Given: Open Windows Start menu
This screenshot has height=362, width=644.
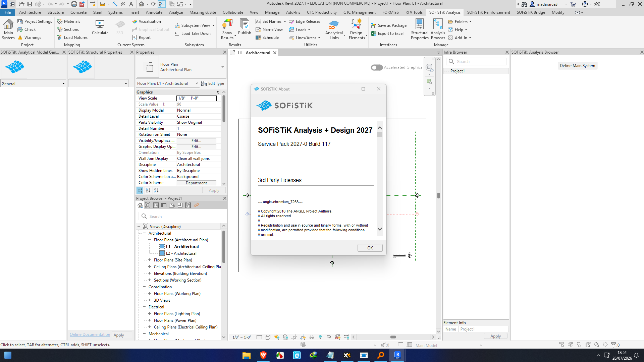Looking at the screenshot, I should (8, 355).
